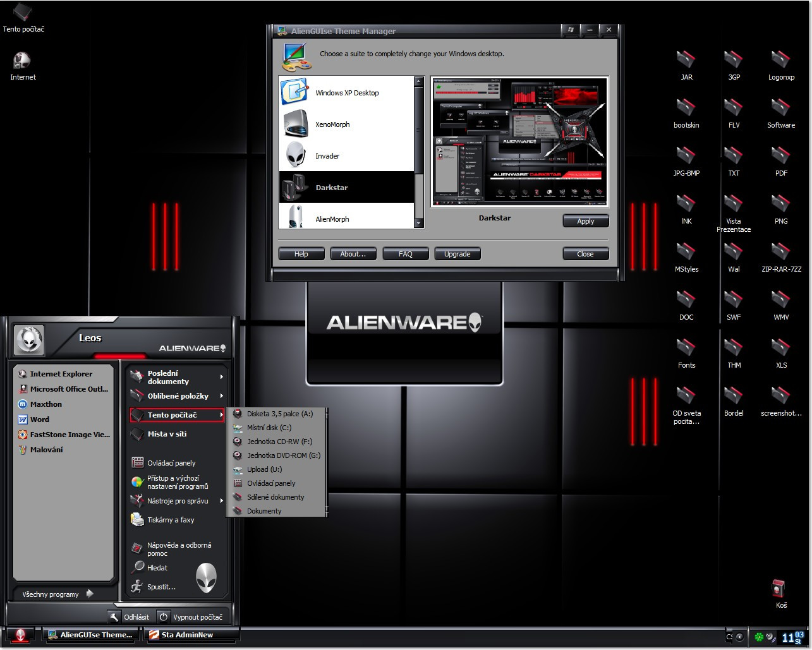Open the Vista Prezentace desktop folder
The height and width of the screenshot is (650, 812).
734,214
